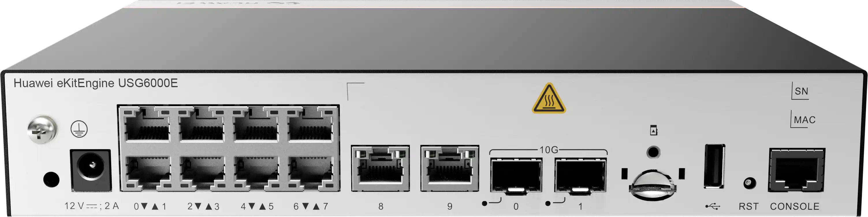Click the MAC label

[804, 120]
